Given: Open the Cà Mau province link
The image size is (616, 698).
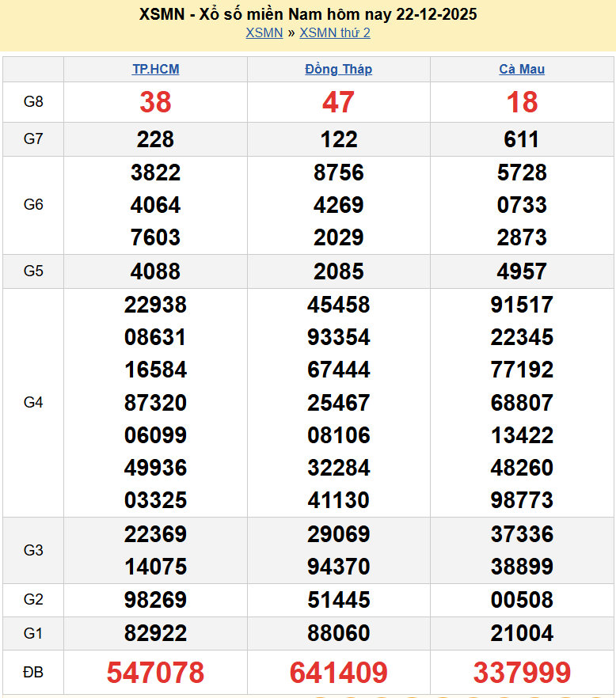Looking at the screenshot, I should pyautogui.click(x=522, y=70).
